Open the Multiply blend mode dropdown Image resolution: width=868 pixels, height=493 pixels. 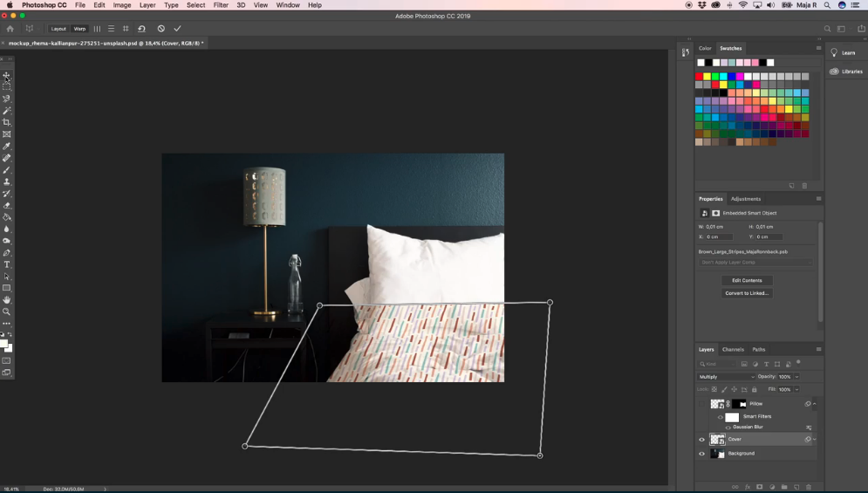[727, 377]
